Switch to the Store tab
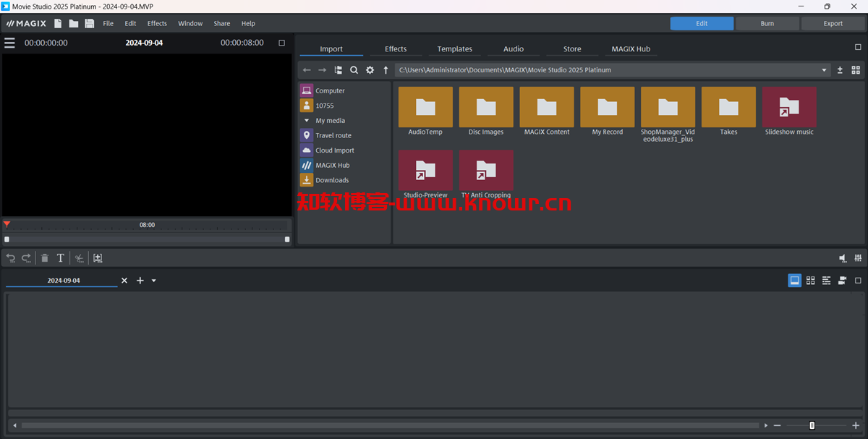The width and height of the screenshot is (868, 439). coord(572,48)
